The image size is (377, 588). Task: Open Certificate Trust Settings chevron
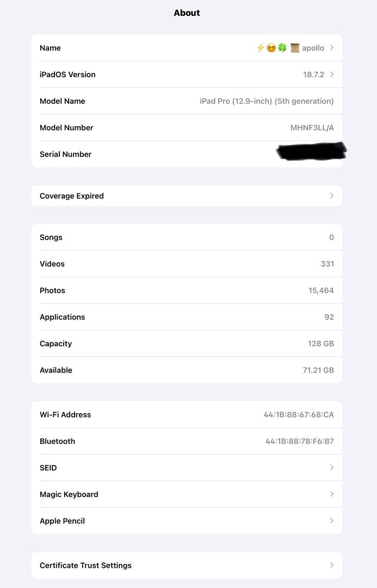coord(332,565)
